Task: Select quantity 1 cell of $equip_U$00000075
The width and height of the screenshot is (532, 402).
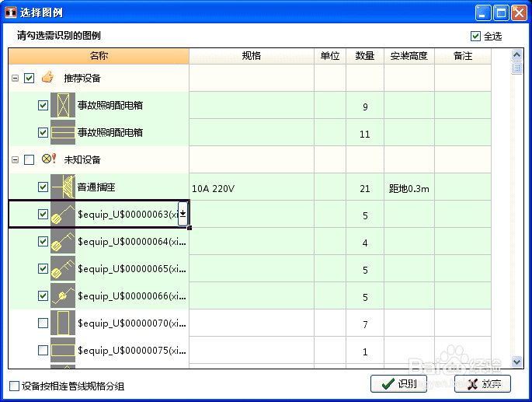Action: 365,350
